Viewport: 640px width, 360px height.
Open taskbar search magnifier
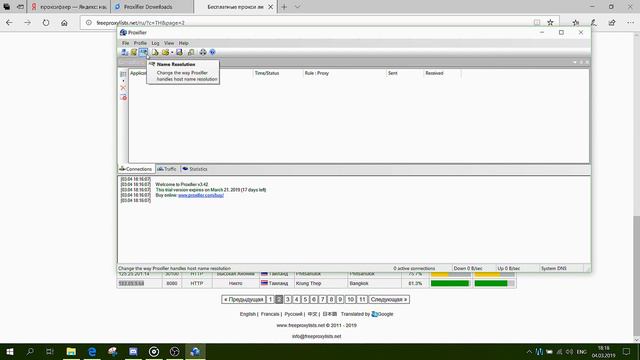click(30, 351)
